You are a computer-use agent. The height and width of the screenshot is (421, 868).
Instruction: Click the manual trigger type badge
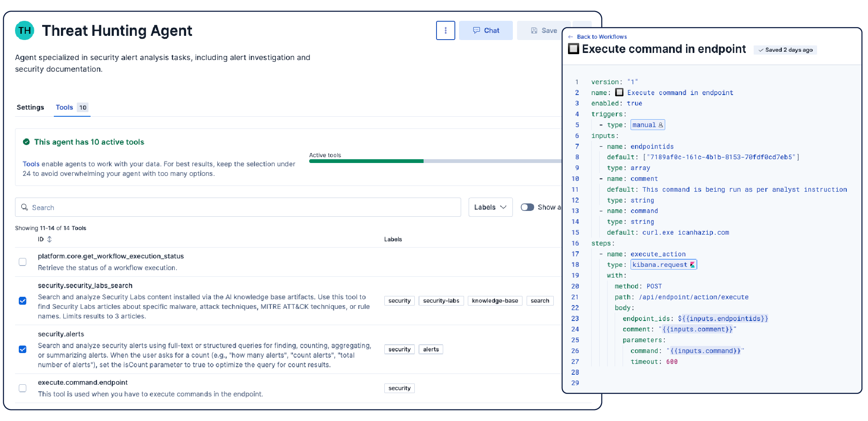[647, 125]
